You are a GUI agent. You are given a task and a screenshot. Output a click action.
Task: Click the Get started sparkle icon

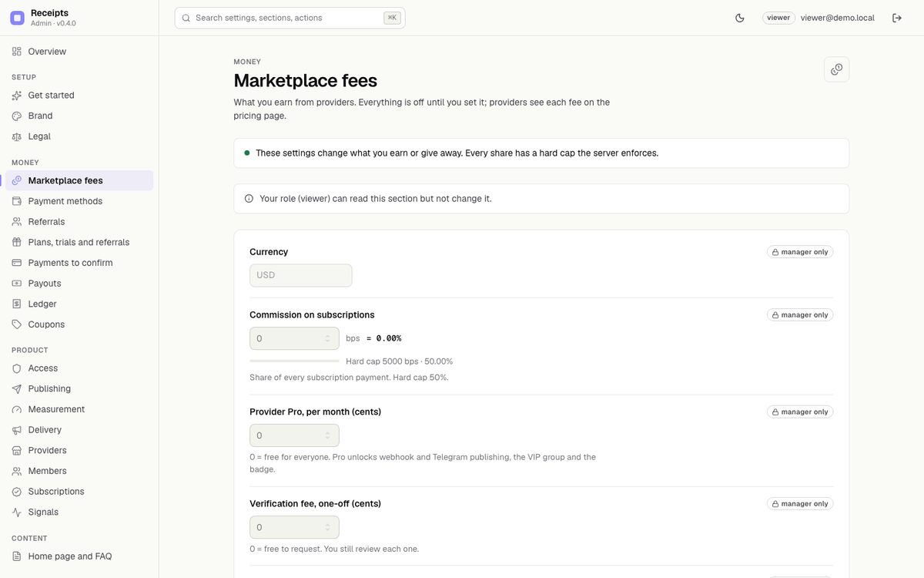17,96
